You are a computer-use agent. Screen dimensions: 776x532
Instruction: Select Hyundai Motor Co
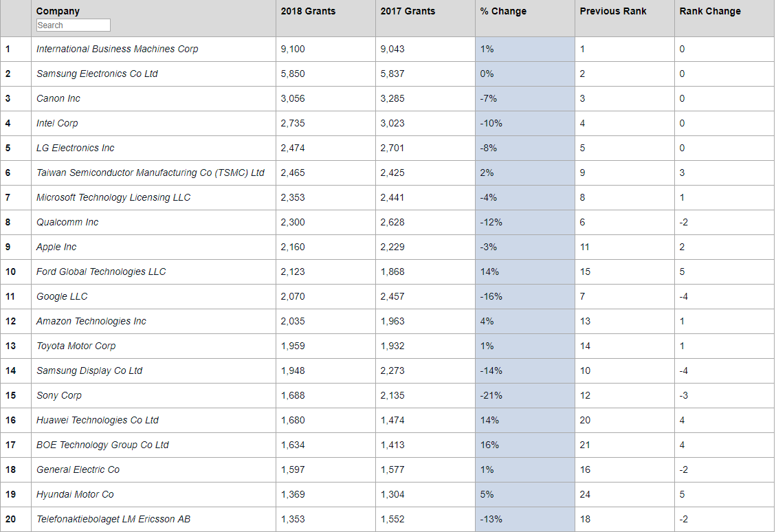click(75, 494)
